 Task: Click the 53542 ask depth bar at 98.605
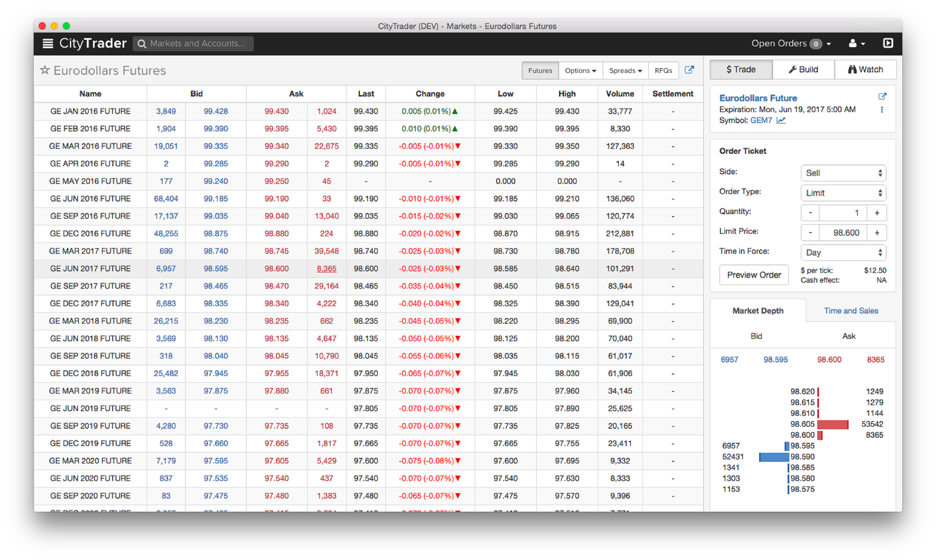(833, 425)
